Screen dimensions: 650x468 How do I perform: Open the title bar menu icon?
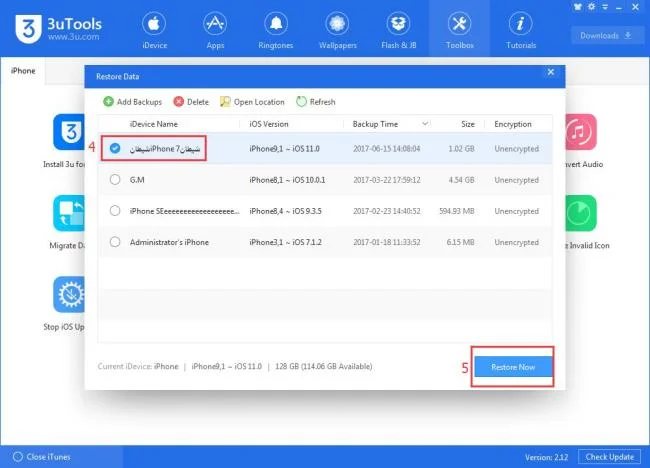pos(605,7)
